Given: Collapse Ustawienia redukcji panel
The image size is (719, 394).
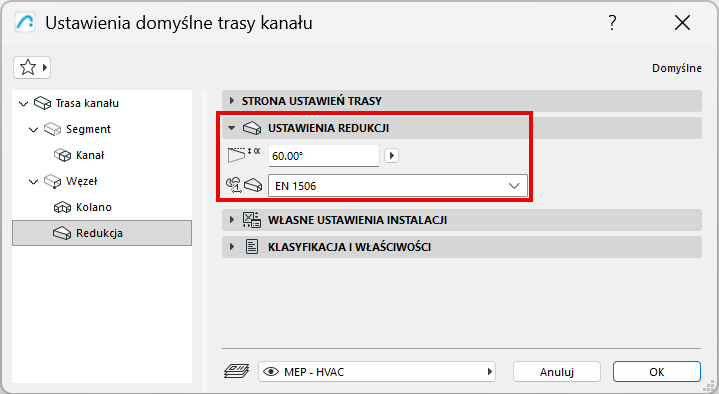Looking at the screenshot, I should [x=232, y=128].
